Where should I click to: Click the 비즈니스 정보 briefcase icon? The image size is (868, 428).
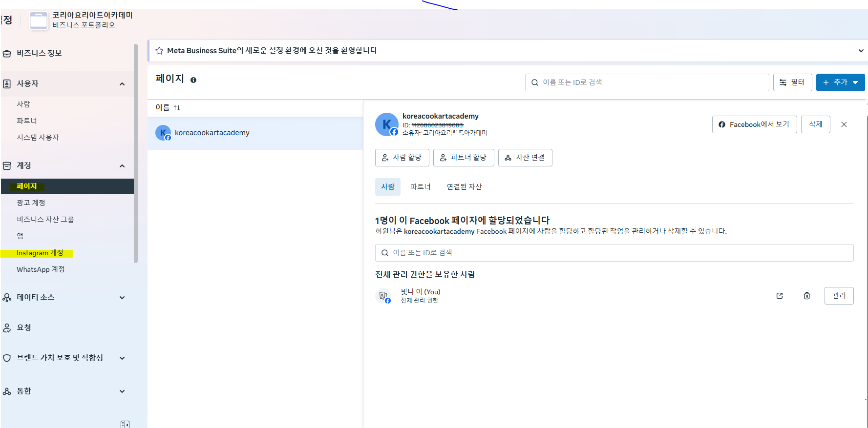coord(7,54)
